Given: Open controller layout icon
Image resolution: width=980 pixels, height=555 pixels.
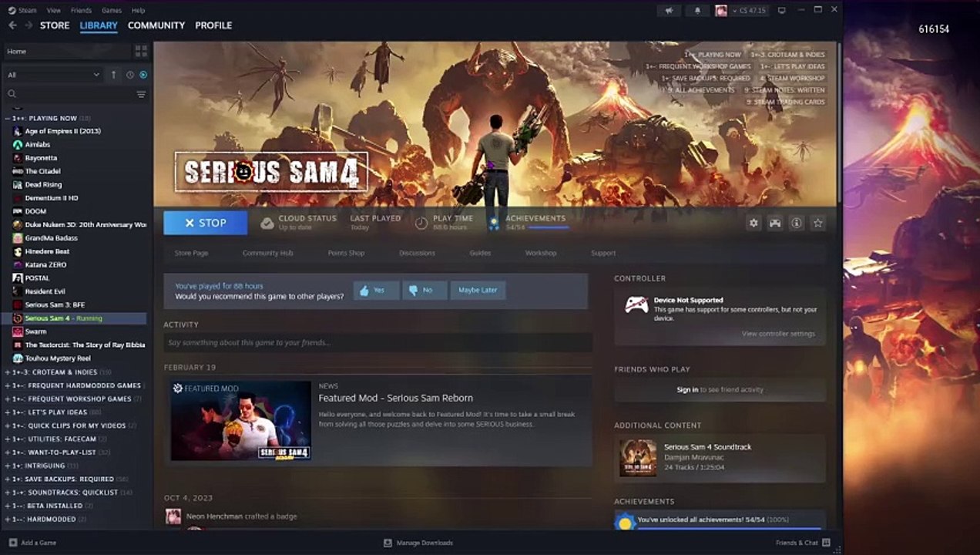Looking at the screenshot, I should tap(775, 223).
